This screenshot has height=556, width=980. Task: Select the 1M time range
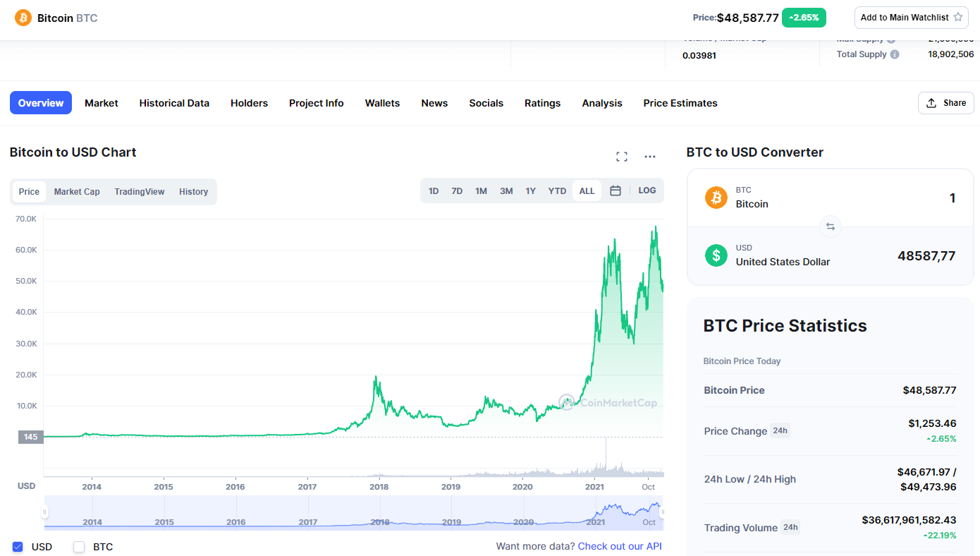pyautogui.click(x=481, y=191)
